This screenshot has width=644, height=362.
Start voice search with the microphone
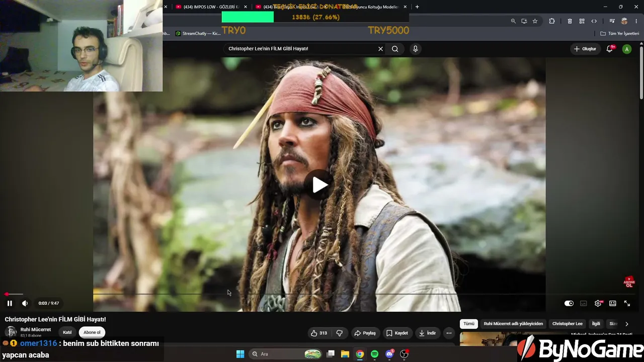(x=415, y=49)
